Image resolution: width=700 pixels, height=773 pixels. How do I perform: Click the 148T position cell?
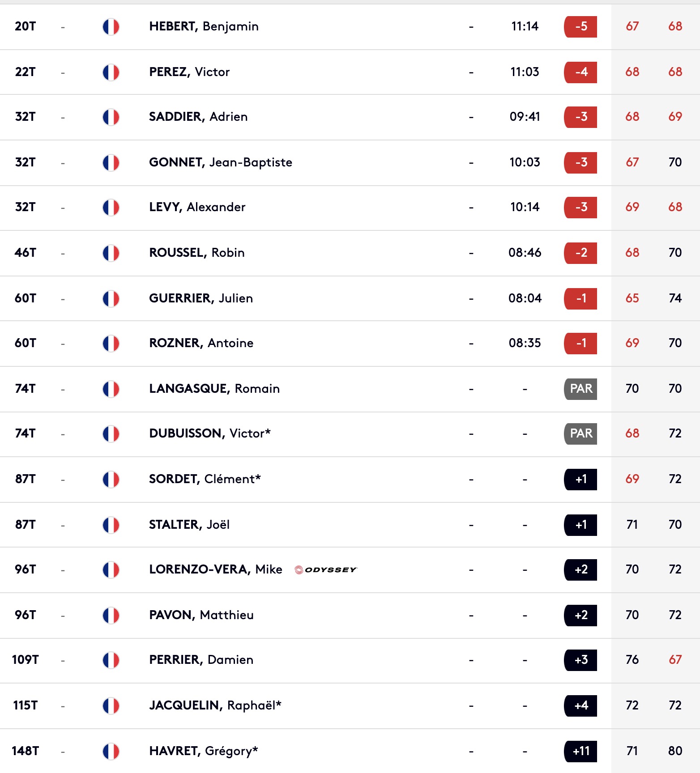[26, 751]
